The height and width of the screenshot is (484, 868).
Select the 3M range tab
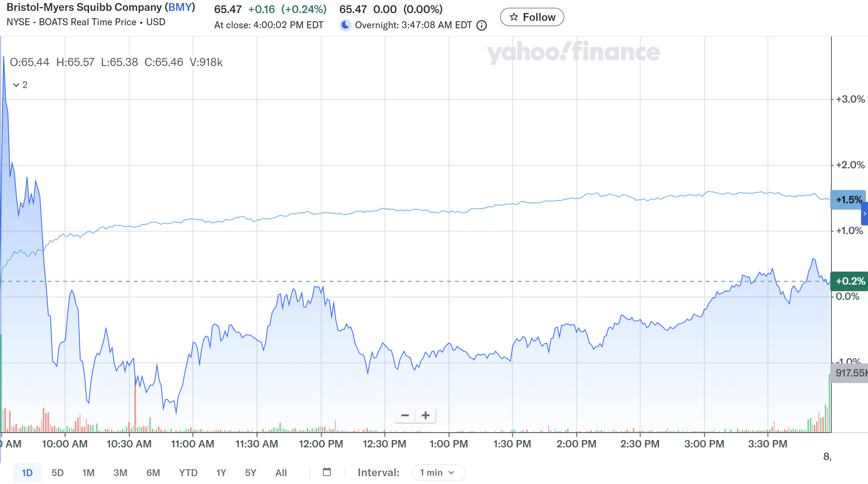[x=121, y=473]
